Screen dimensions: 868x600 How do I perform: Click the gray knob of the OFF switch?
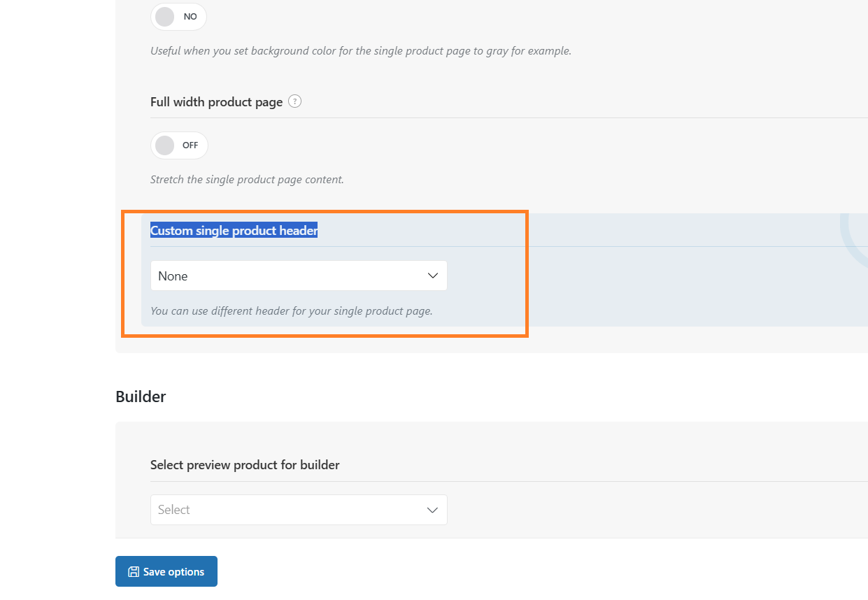[x=165, y=145]
